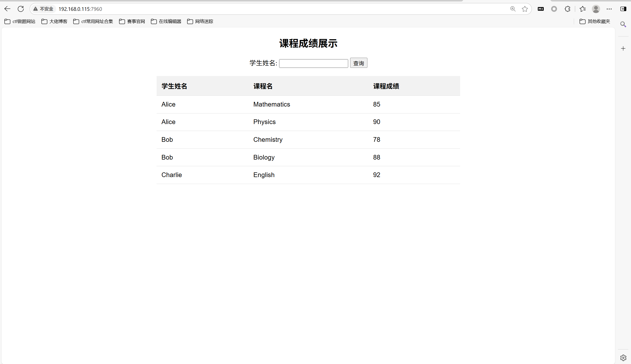The height and width of the screenshot is (364, 631).
Task: Click the 学生姓名: form label
Action: pyautogui.click(x=263, y=63)
